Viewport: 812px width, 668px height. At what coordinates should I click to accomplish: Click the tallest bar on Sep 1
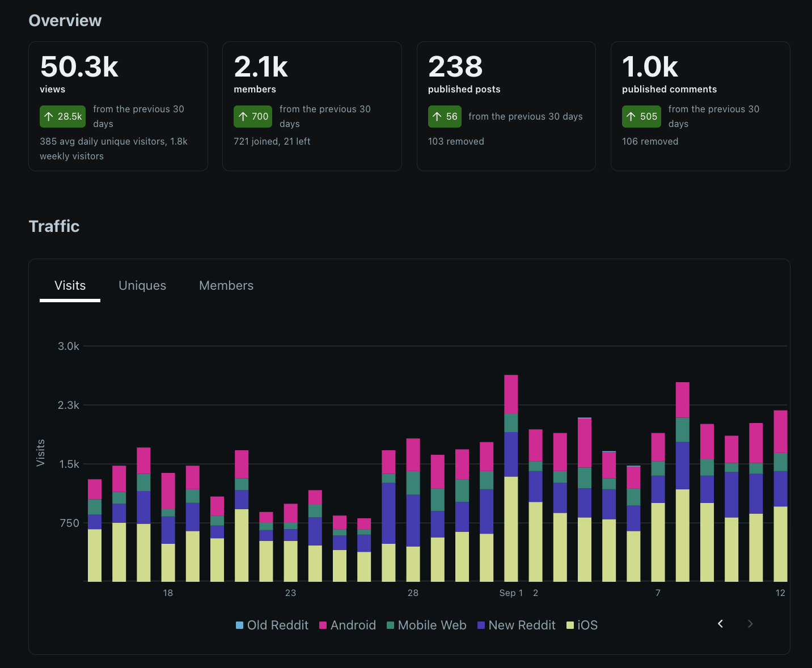pyautogui.click(x=511, y=478)
